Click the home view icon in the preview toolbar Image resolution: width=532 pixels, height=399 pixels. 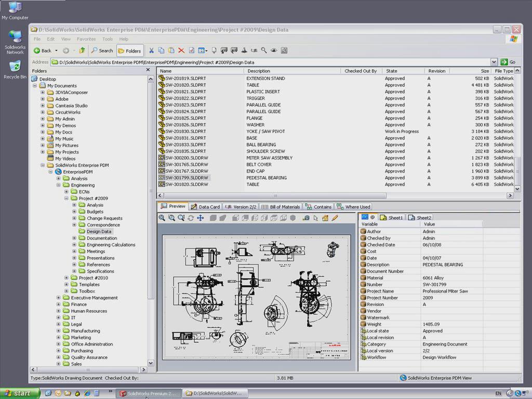325,218
